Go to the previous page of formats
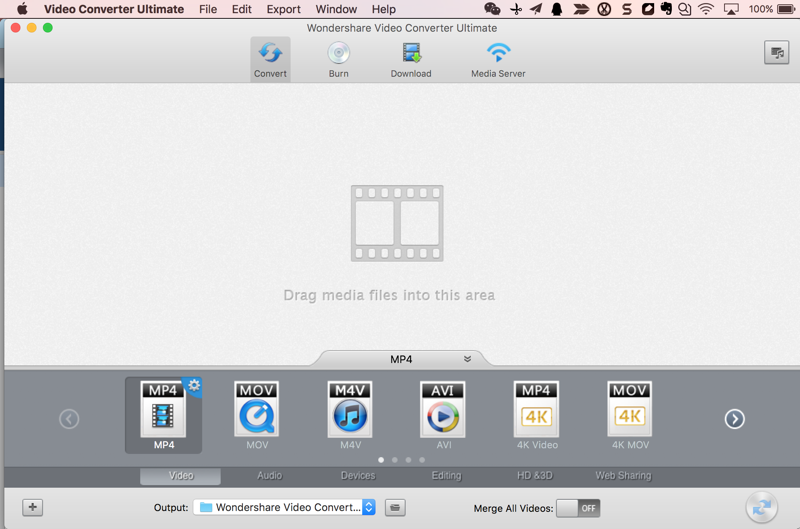 [x=69, y=419]
